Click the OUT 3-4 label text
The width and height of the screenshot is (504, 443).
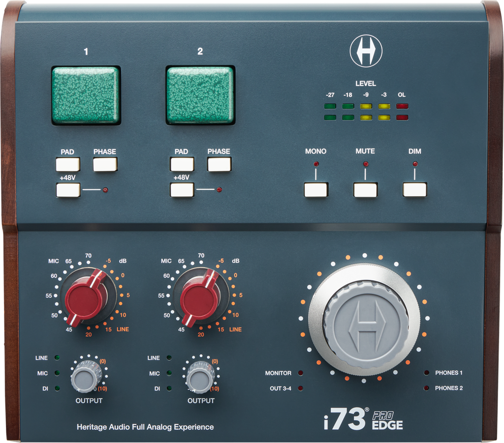281,388
